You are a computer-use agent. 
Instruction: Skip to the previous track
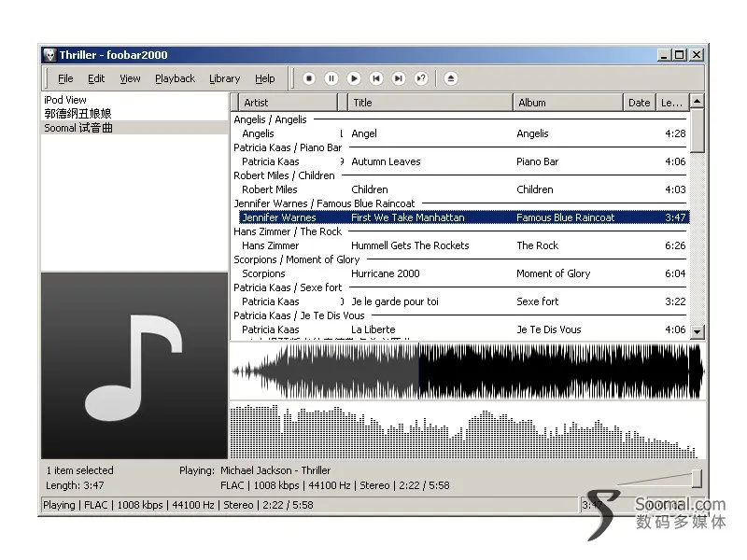click(x=376, y=78)
